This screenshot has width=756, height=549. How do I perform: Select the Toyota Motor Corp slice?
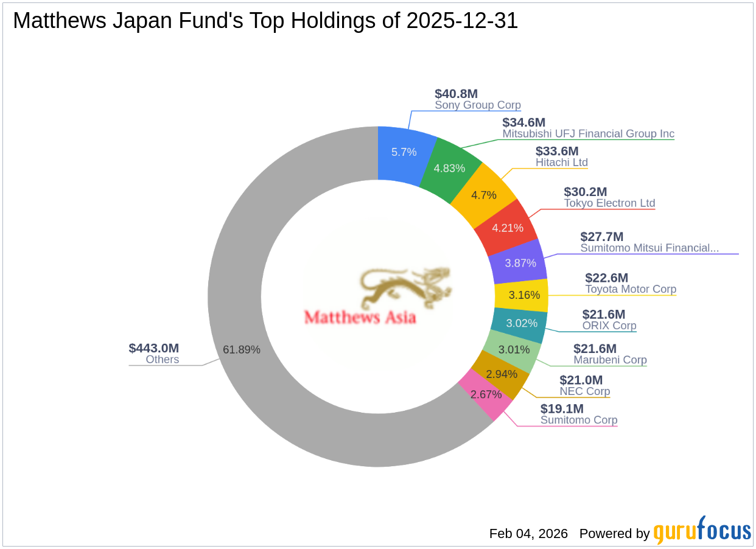click(525, 295)
